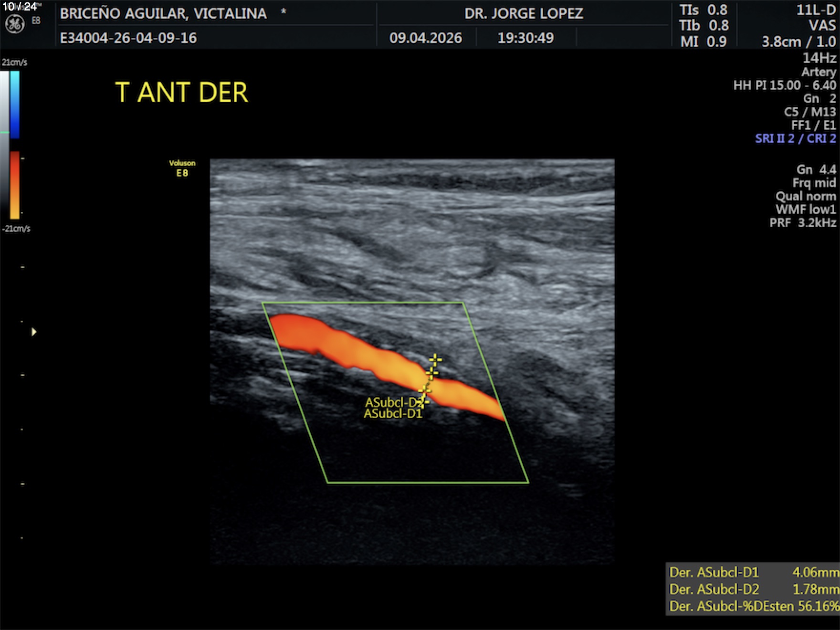Click the ASubcl-D2 caliper label
The image size is (840, 630).
(x=392, y=402)
